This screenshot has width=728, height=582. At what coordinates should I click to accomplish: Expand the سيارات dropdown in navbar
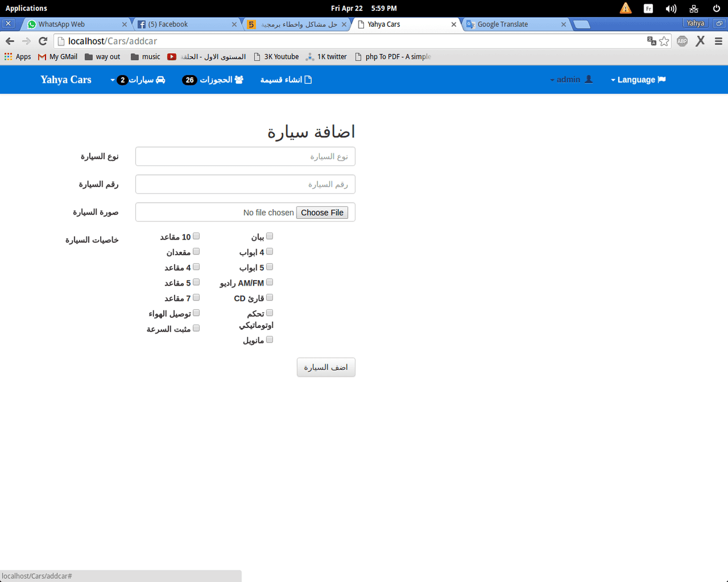(138, 80)
